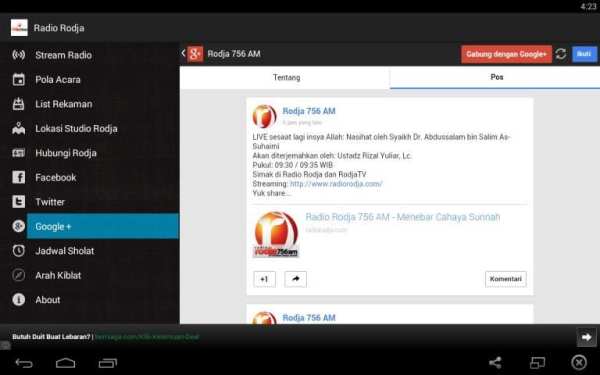The image size is (600, 375).
Task: Open the Jadwal Sholat clock icon
Action: 18,251
